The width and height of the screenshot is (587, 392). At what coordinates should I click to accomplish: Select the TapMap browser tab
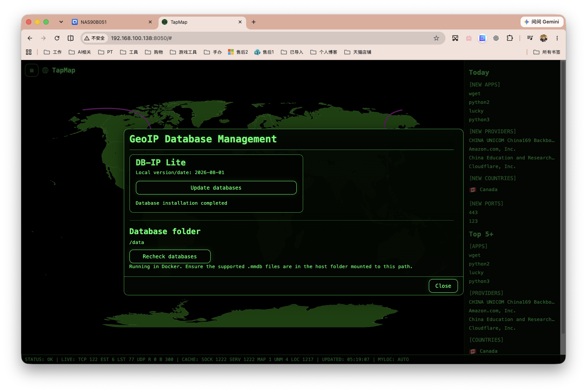(202, 22)
